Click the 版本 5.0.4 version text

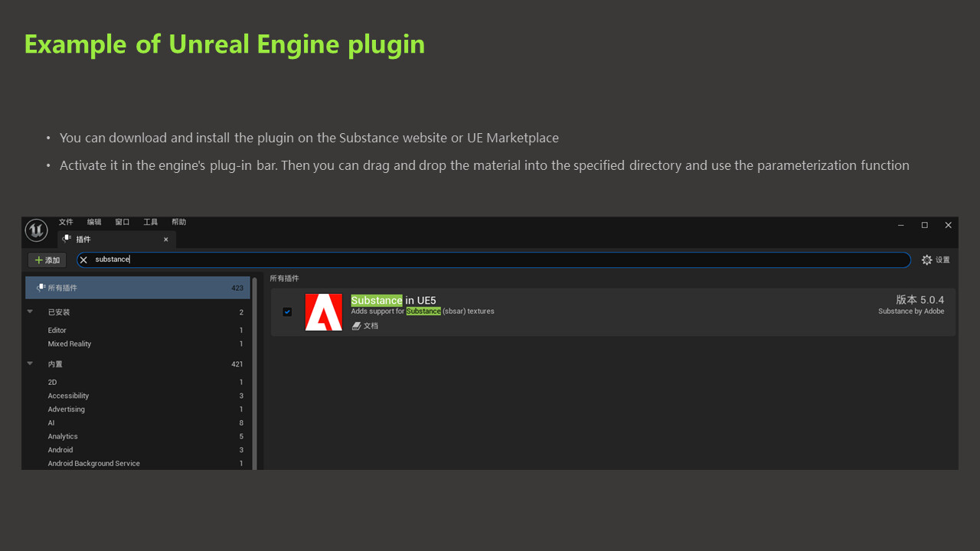pos(920,300)
